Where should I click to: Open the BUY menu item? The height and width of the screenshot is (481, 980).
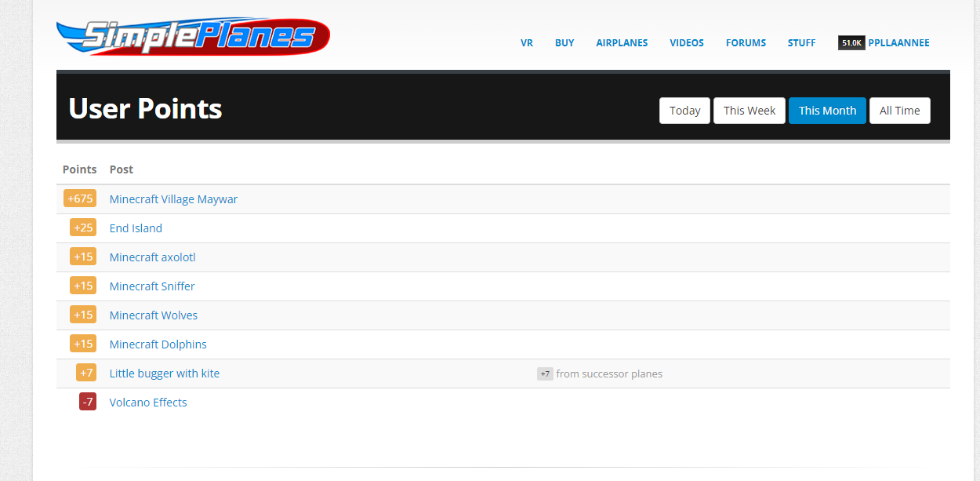564,43
